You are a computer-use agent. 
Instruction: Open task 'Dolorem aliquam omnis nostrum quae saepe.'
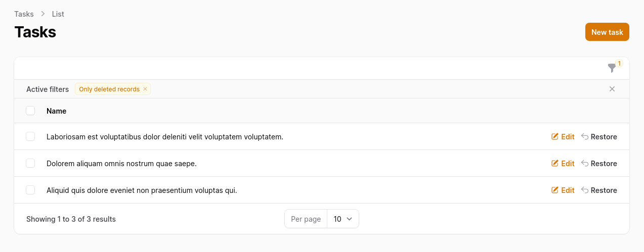[x=121, y=163]
